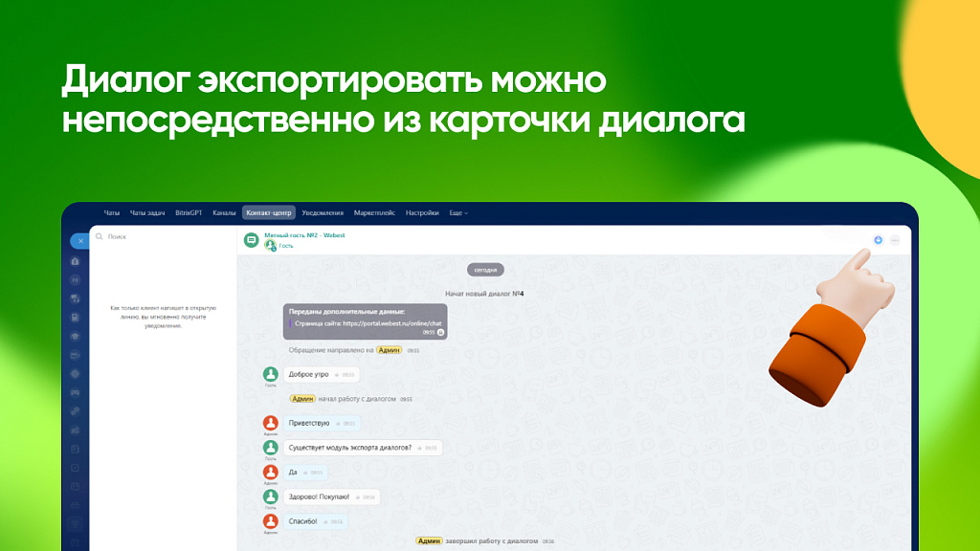Open the Чаты tab
Screen dimensions: 980x551
click(112, 213)
